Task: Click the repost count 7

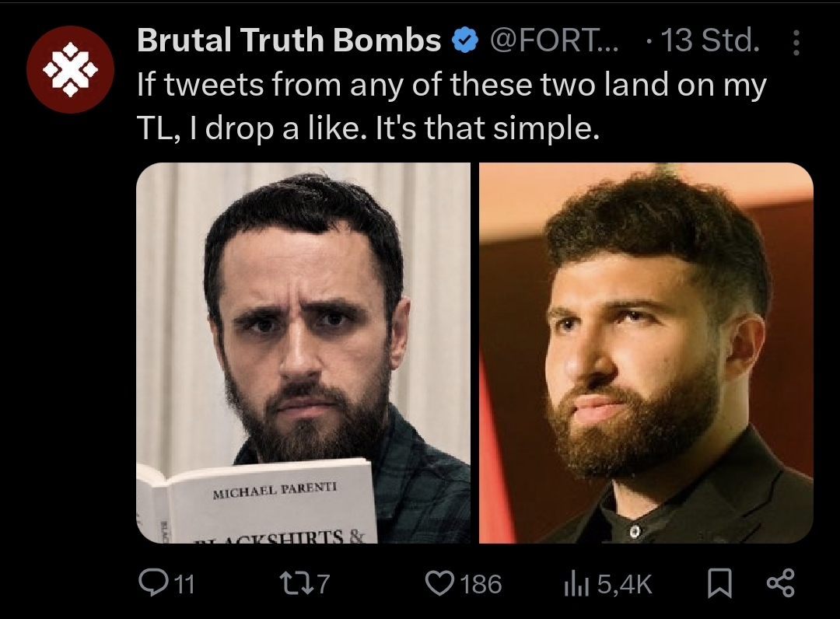Action: pos(323,584)
